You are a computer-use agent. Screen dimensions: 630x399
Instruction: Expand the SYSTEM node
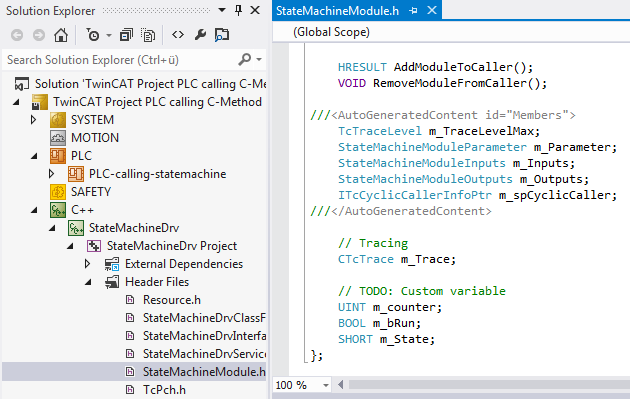[x=34, y=120]
